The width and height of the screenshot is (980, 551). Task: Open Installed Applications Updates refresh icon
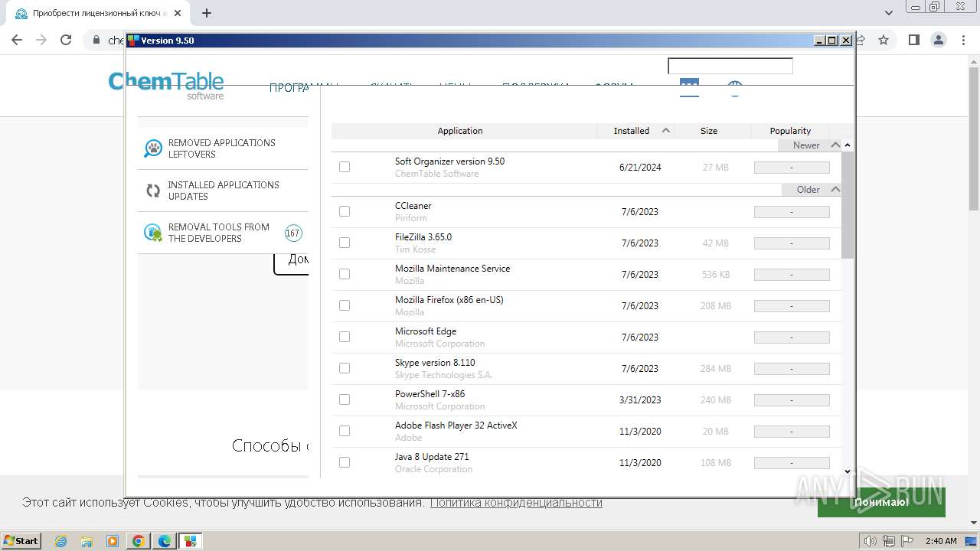pos(153,191)
